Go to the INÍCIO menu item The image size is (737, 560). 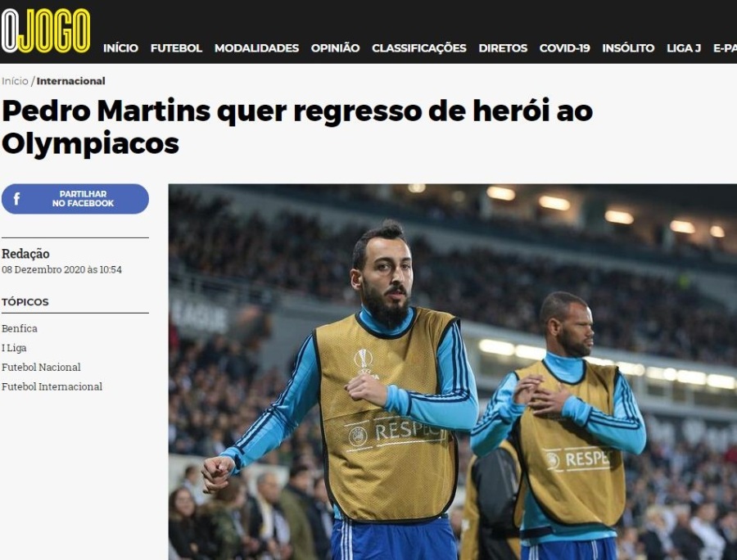click(120, 48)
